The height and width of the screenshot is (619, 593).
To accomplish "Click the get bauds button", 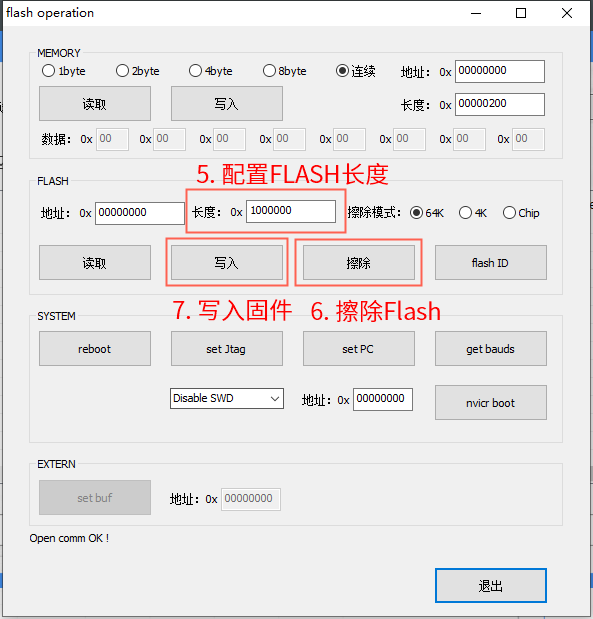I will coord(491,349).
